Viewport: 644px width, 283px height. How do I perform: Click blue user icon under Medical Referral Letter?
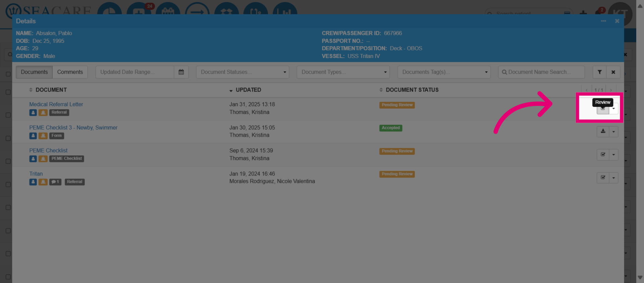[33, 113]
